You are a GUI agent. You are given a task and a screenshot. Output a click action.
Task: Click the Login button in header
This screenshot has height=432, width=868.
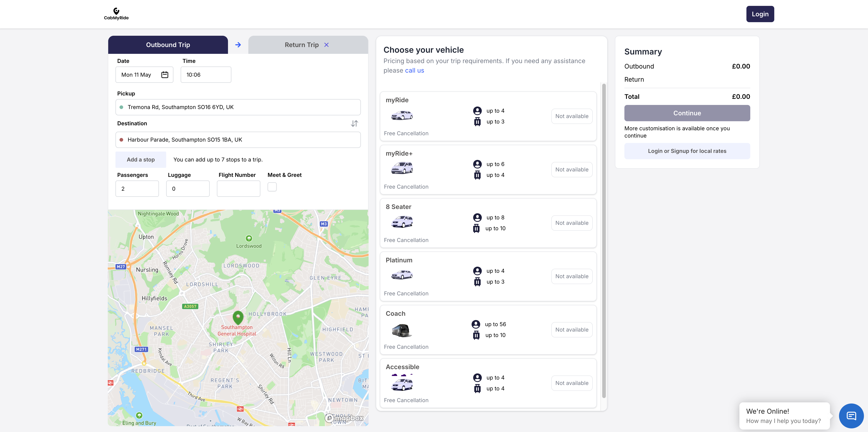tap(760, 14)
